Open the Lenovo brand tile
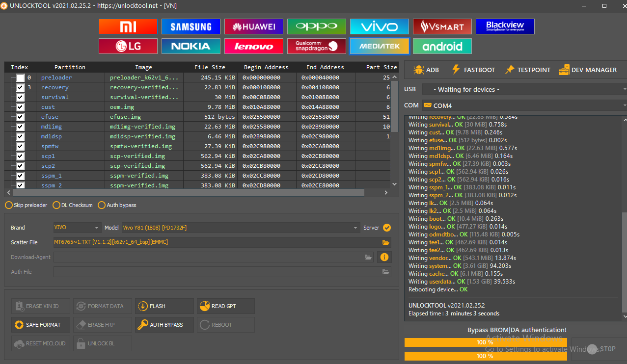627x364 pixels. click(254, 46)
